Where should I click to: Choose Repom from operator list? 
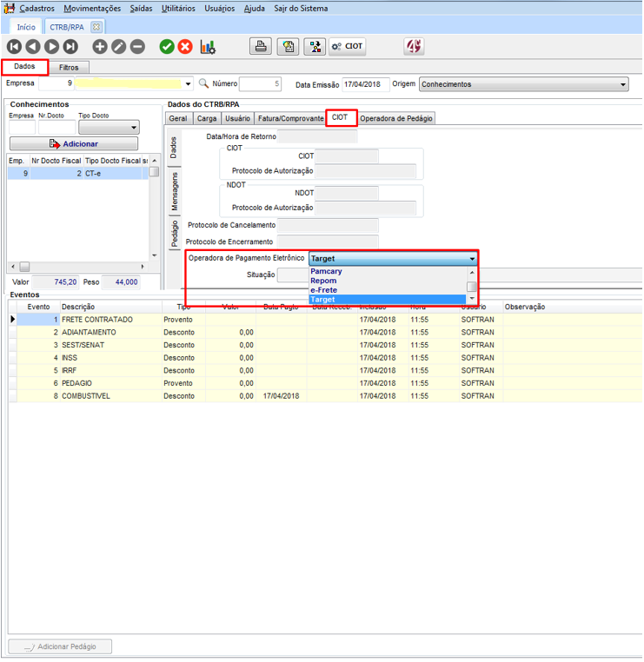click(x=388, y=281)
